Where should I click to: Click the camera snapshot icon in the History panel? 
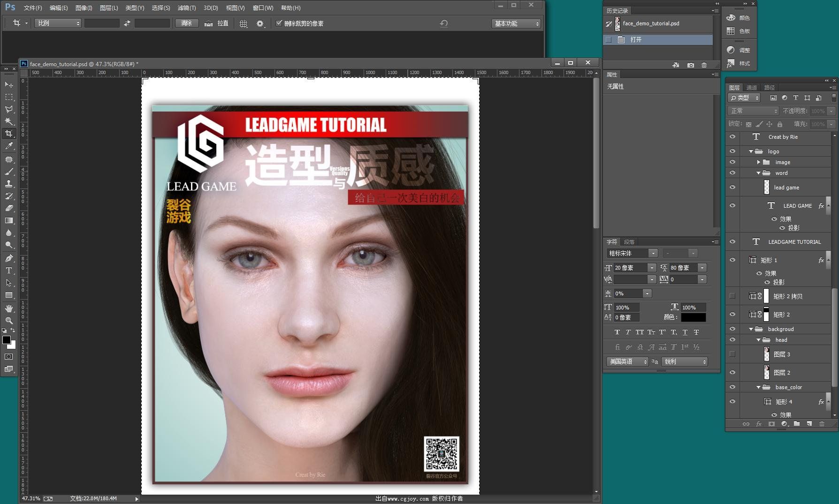[x=690, y=65]
